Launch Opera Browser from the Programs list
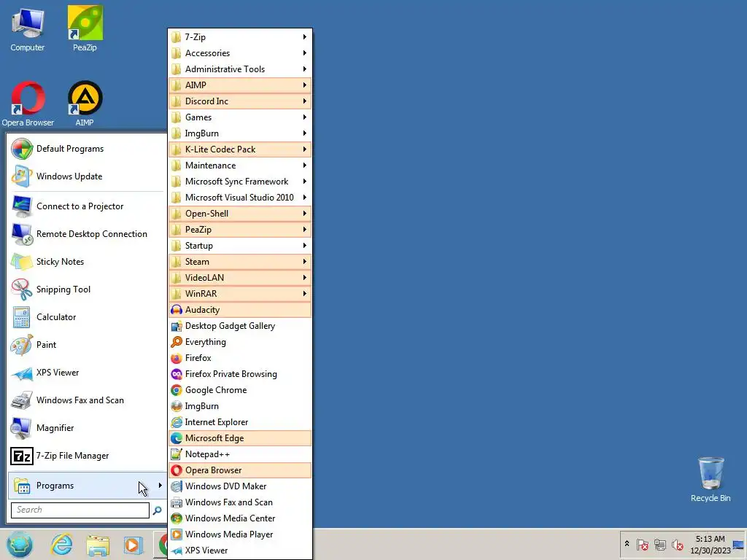The height and width of the screenshot is (560, 747). [240, 470]
